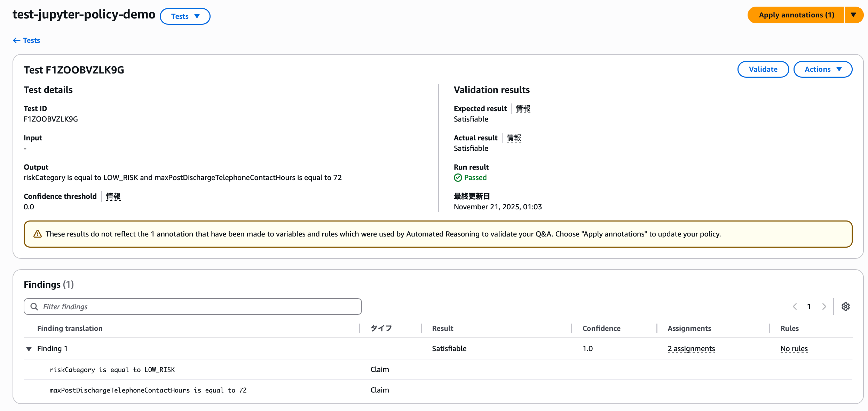
Task: Click the No rules link
Action: (794, 349)
